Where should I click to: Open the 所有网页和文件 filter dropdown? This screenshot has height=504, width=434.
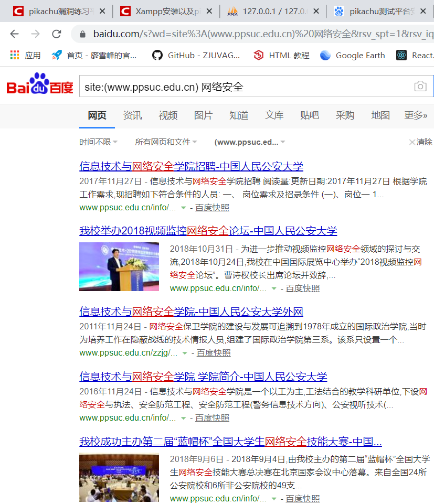point(166,142)
